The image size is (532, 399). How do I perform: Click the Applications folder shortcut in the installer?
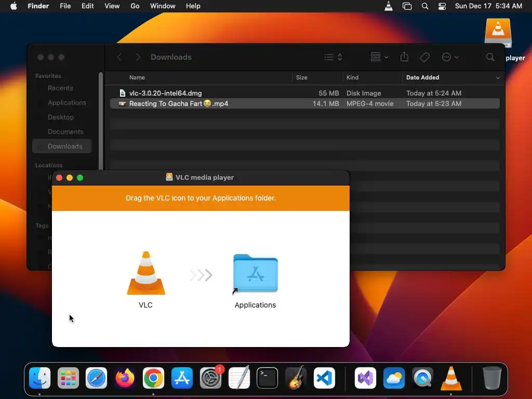[x=256, y=273]
